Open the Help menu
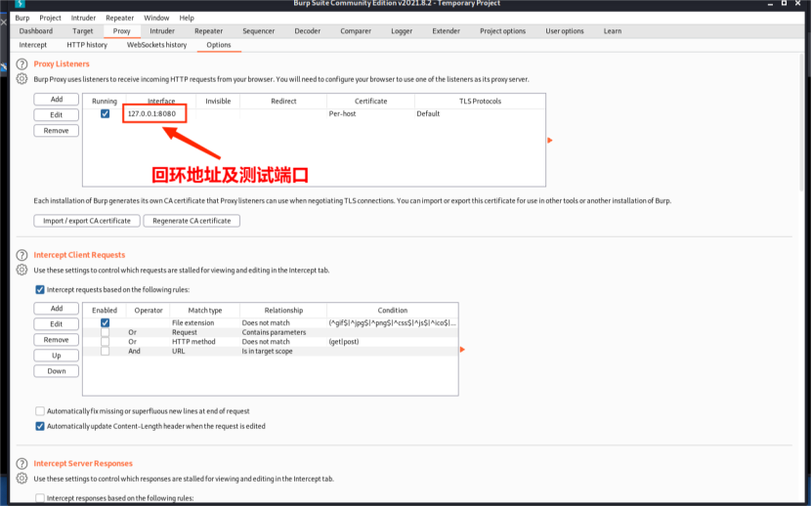812x506 pixels. tap(187, 18)
